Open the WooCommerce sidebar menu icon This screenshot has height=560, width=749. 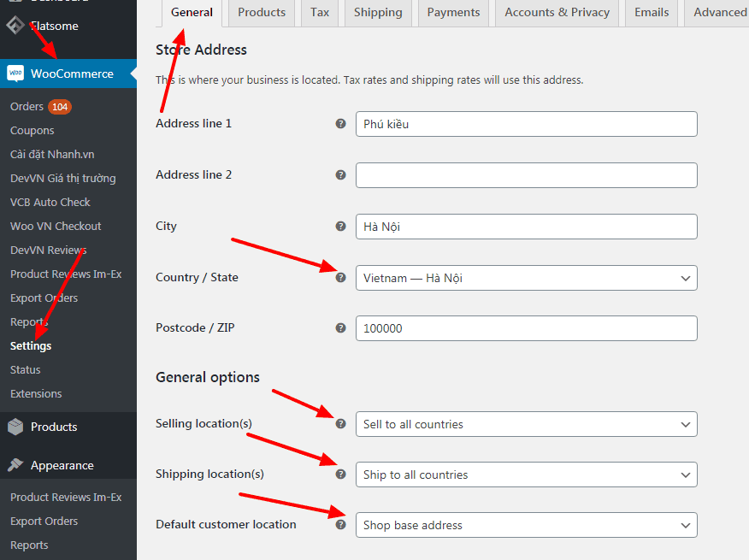pyautogui.click(x=15, y=74)
